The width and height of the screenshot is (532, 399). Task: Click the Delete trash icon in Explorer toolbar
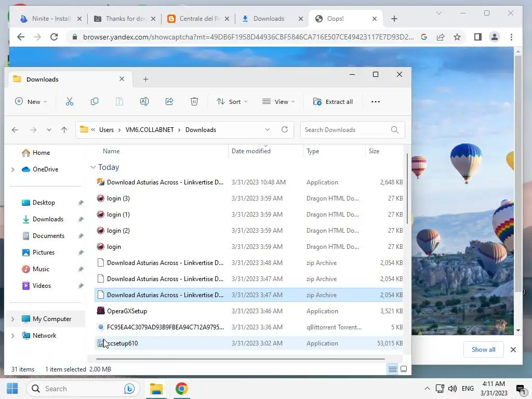194,101
